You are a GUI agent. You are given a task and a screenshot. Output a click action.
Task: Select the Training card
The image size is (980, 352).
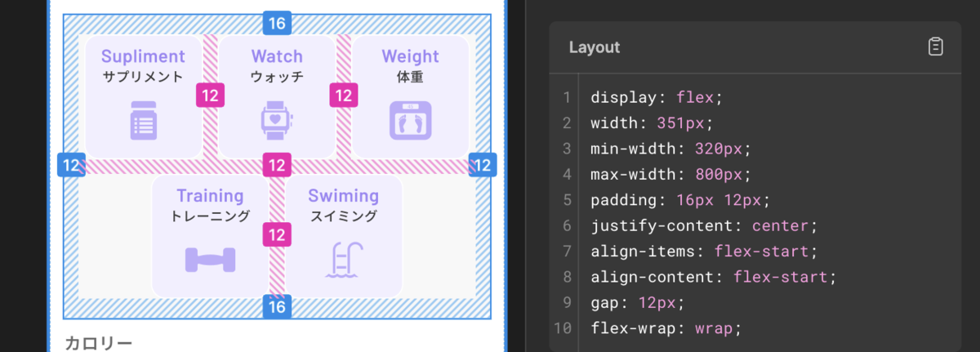[x=211, y=236]
